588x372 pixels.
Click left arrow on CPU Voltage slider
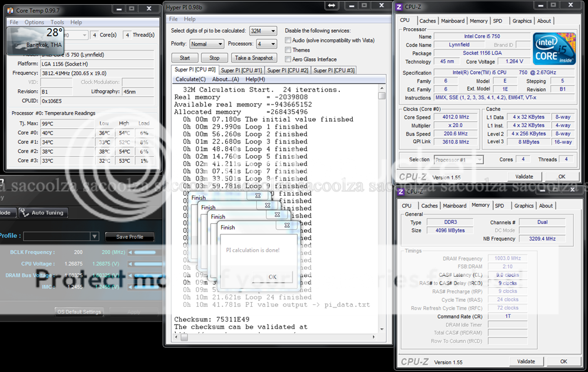[131, 264]
